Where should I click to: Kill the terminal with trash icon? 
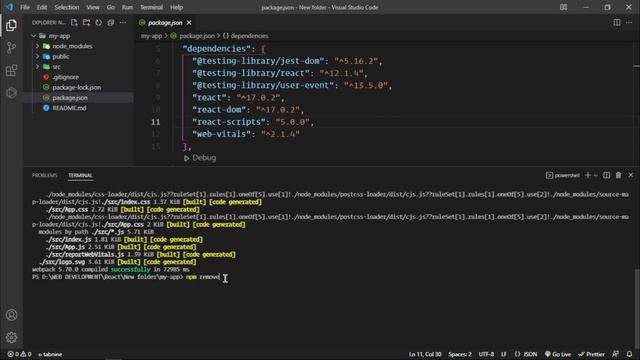[x=618, y=175]
